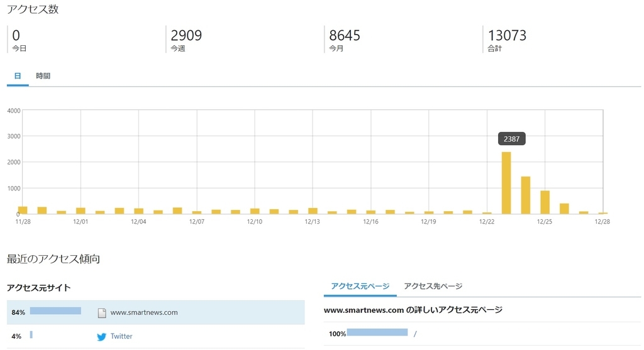Switch to the 日 tab
This screenshot has height=350, width=644.
pyautogui.click(x=18, y=76)
